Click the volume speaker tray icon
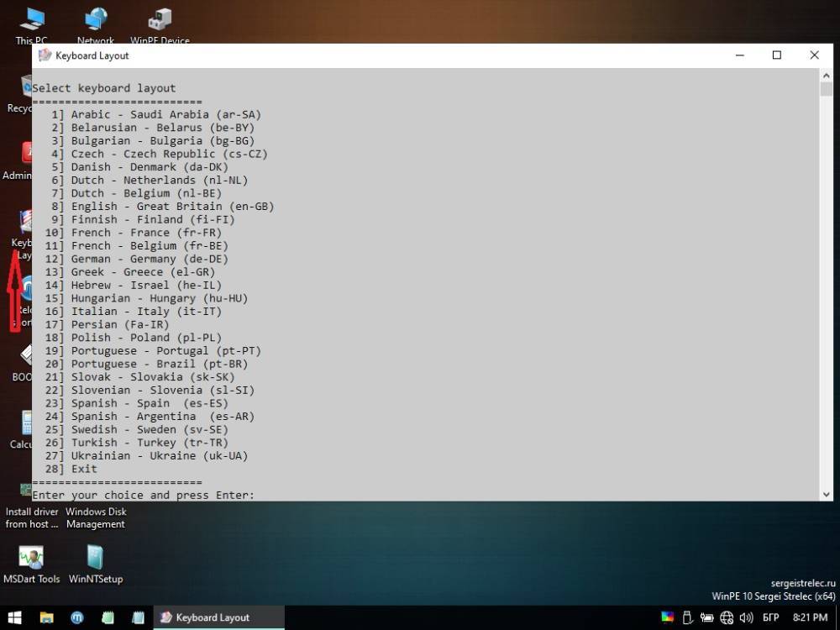 (x=746, y=617)
